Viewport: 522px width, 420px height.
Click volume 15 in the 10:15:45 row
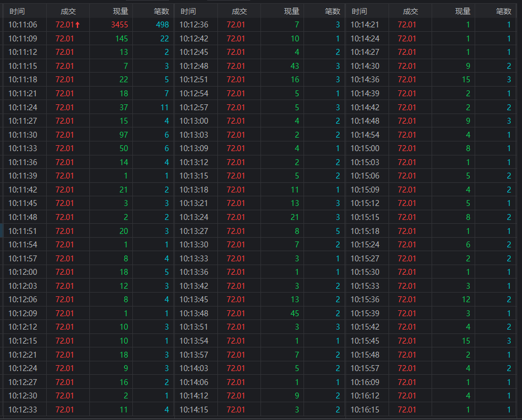(466, 341)
